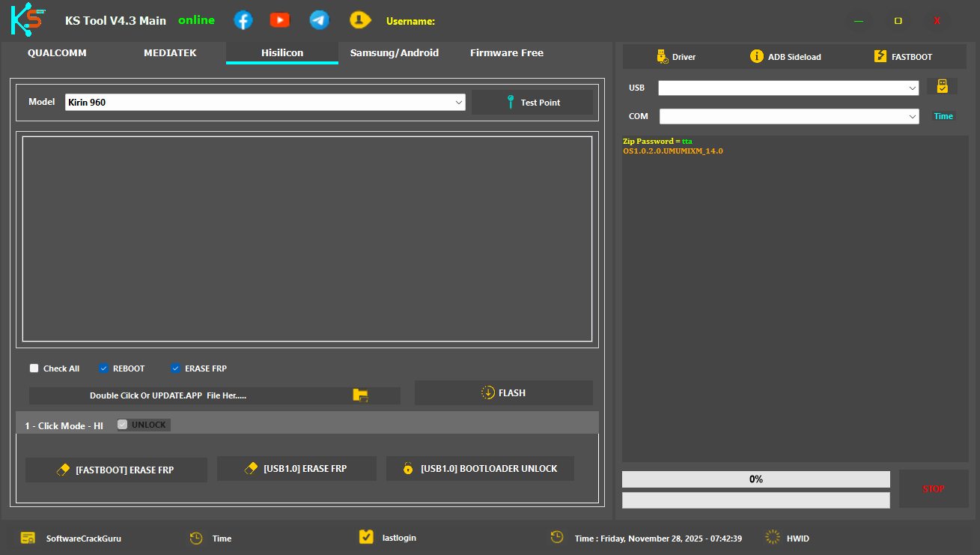Click the 0% progress bar
The height and width of the screenshot is (555, 980).
(755, 479)
